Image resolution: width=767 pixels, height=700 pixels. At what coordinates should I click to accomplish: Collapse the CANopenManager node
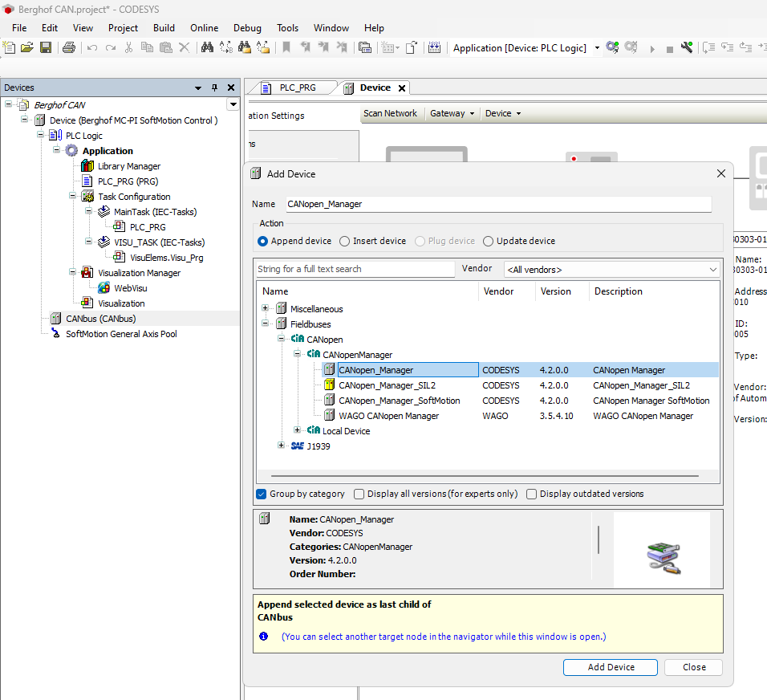(297, 353)
